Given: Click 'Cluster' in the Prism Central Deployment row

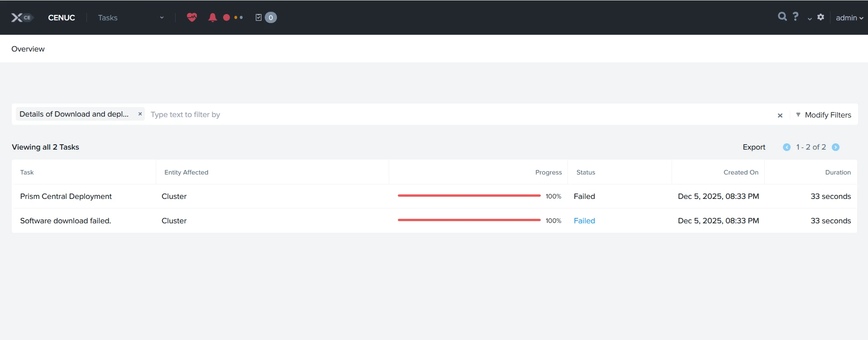Looking at the screenshot, I should [x=174, y=196].
